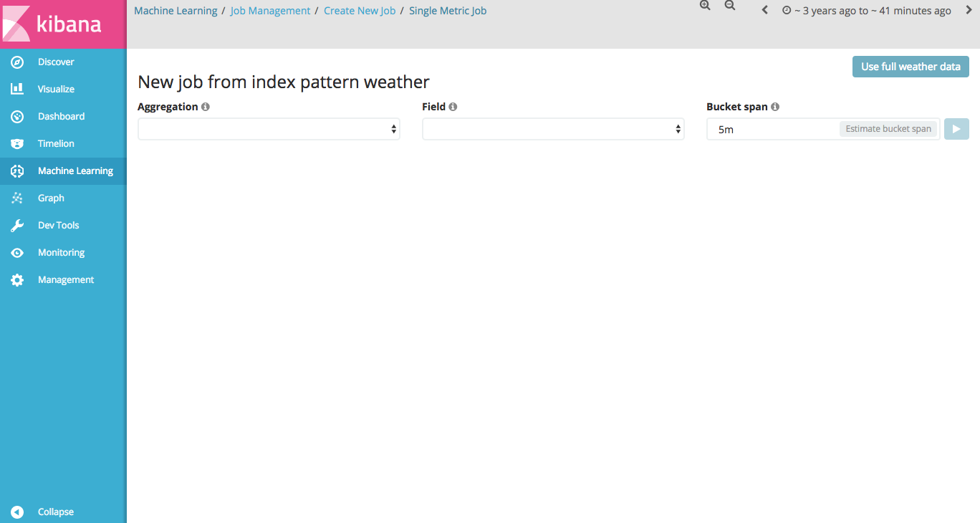Open the Field dropdown
The image size is (980, 523).
tap(553, 129)
